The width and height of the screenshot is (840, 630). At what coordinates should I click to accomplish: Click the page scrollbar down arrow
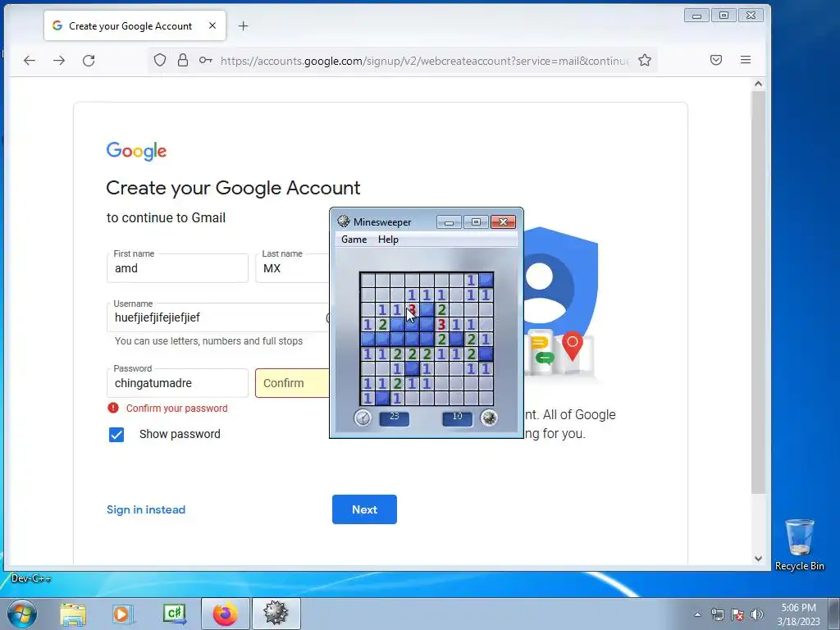(x=758, y=558)
